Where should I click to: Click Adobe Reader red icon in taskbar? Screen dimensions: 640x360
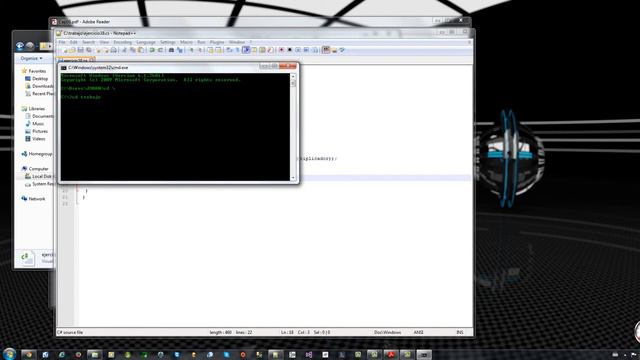pyautogui.click(x=391, y=355)
